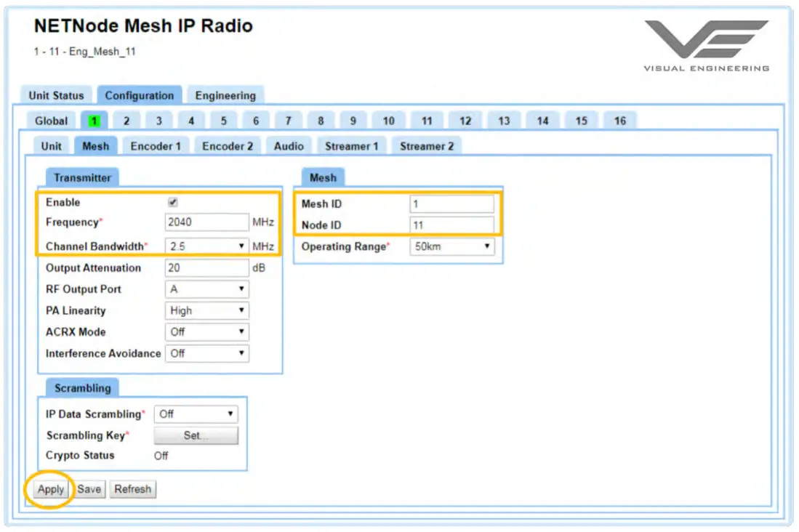799x532 pixels.
Task: Select node tab 16
Action: coord(620,121)
